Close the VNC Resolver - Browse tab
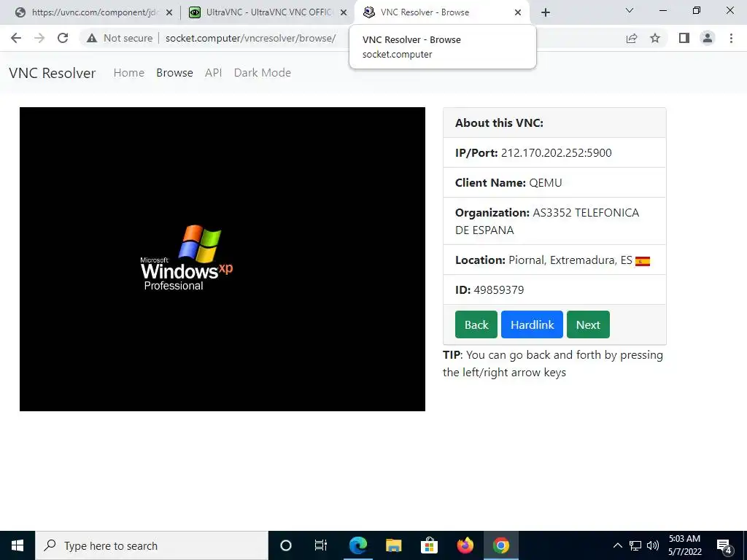747x560 pixels. click(x=518, y=13)
